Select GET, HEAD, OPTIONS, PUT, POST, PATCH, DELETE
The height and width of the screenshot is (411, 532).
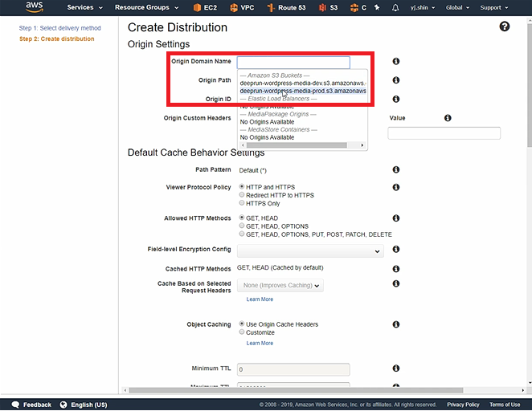[x=242, y=234]
